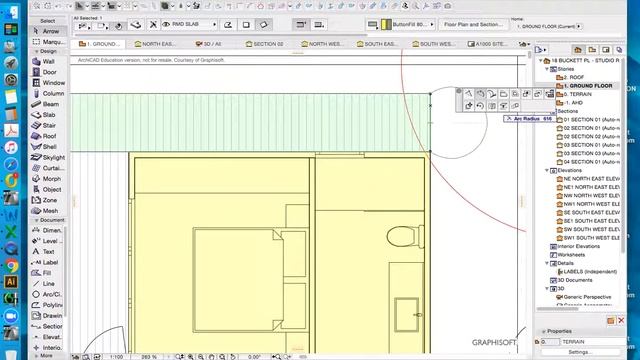Expand the More toolbox section
This screenshot has height=360, width=640.
click(36, 356)
